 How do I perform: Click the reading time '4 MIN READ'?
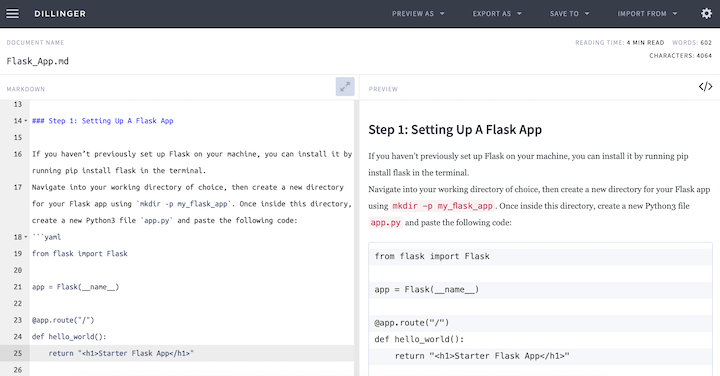(645, 43)
